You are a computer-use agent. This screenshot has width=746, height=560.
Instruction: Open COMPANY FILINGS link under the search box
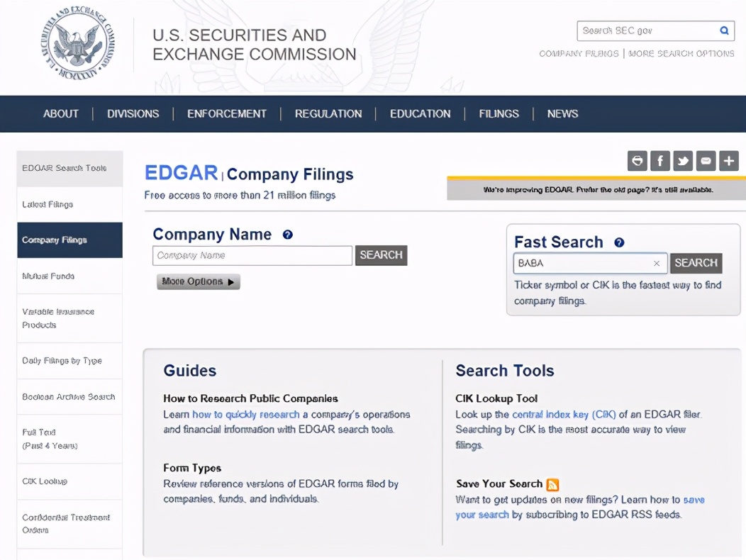click(x=579, y=54)
